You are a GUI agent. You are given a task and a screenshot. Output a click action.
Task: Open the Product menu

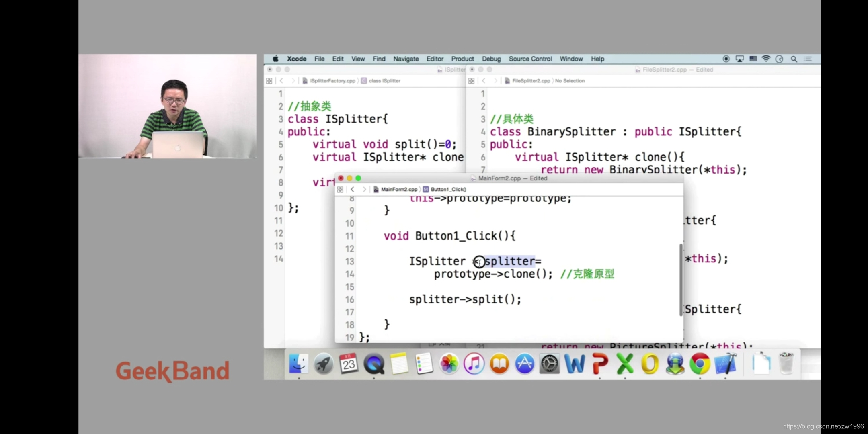[462, 59]
